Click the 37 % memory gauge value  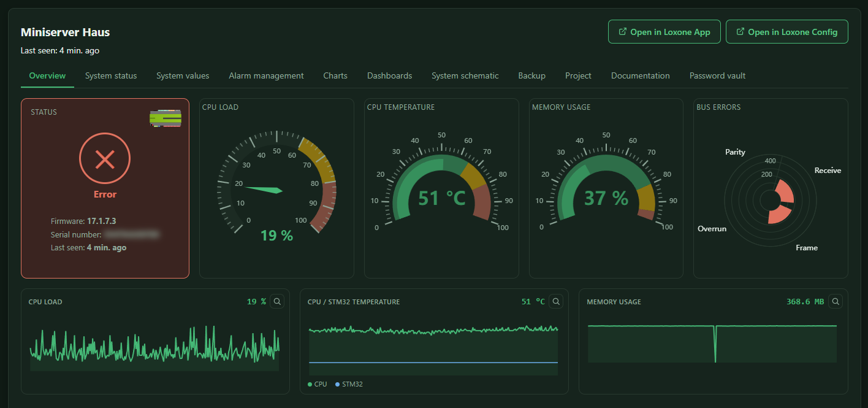click(606, 198)
